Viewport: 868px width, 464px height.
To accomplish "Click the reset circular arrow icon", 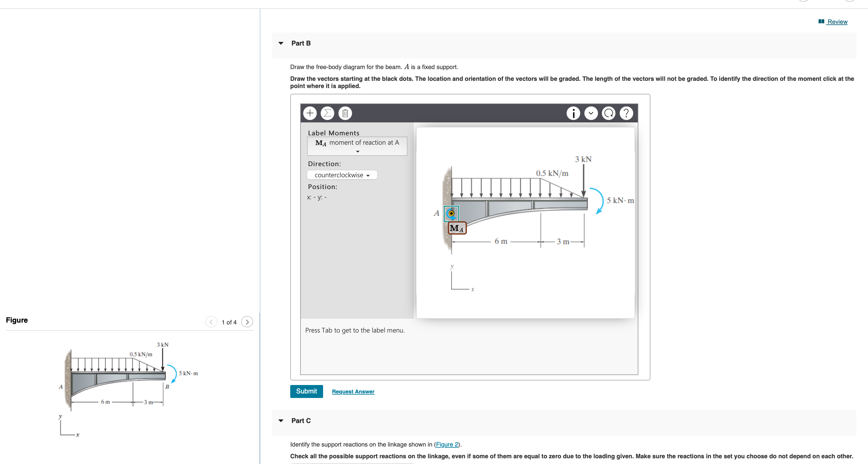I will click(609, 113).
